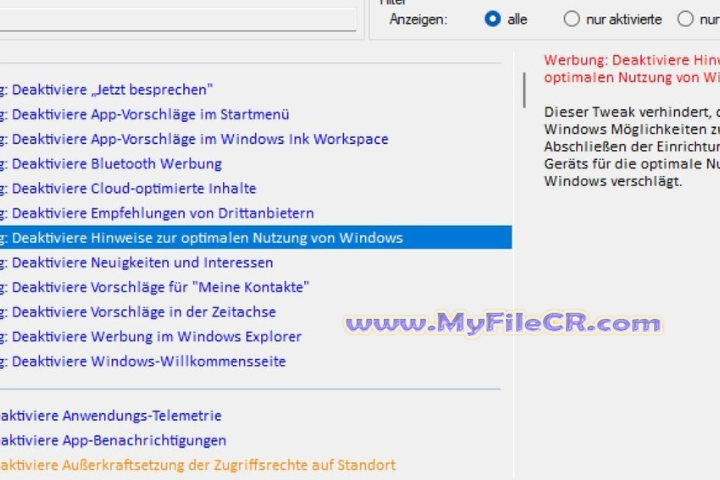
Task: Select the 'App-Benachrichtigungen' tweak entry
Action: tap(112, 441)
